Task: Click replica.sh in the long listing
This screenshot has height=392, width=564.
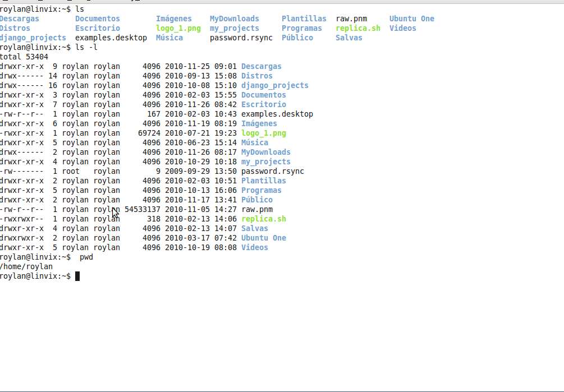Action: (263, 219)
